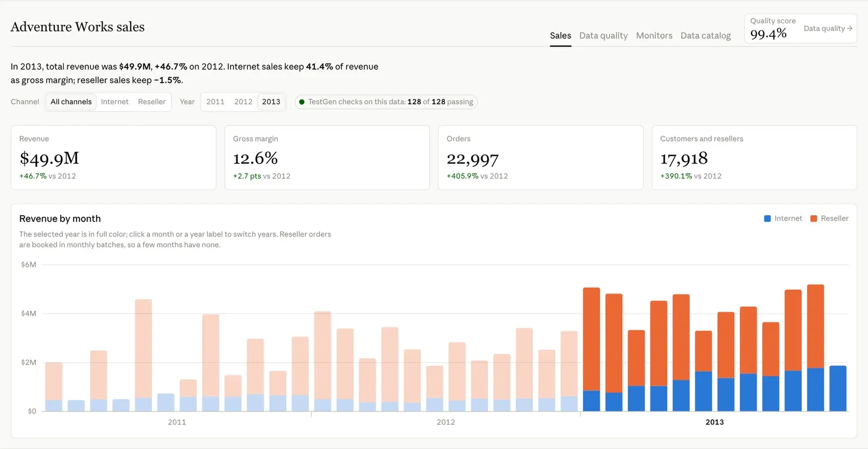Filter by Internet channel
Image resolution: width=868 pixels, height=449 pixels.
[114, 102]
